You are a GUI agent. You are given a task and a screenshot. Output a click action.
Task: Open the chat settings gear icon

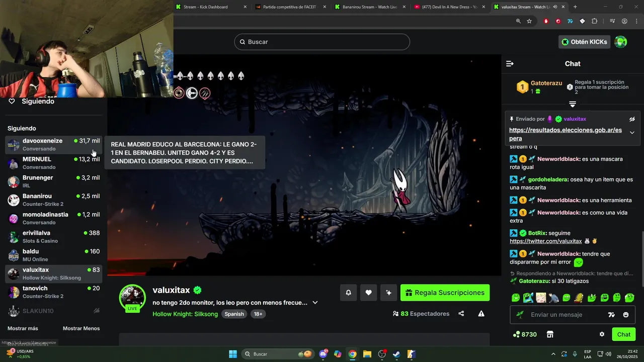click(x=602, y=334)
